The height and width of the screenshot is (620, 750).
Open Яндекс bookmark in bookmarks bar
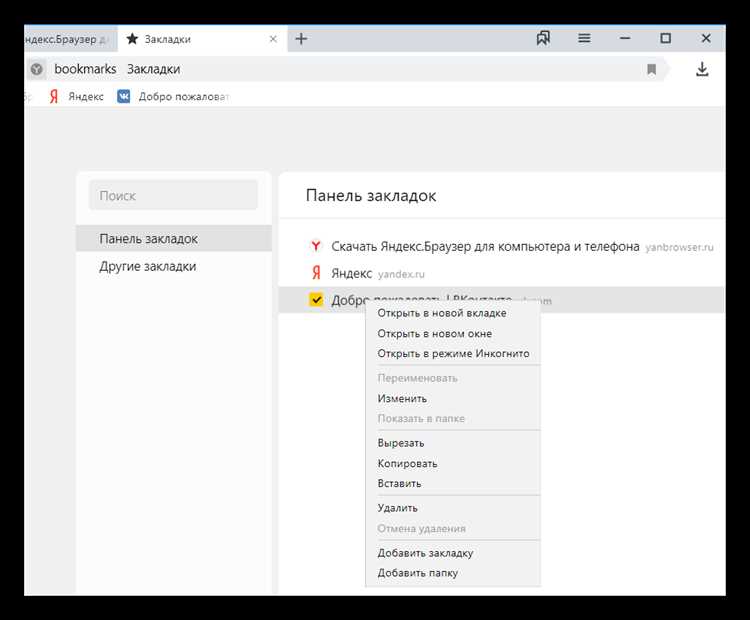pos(77,97)
